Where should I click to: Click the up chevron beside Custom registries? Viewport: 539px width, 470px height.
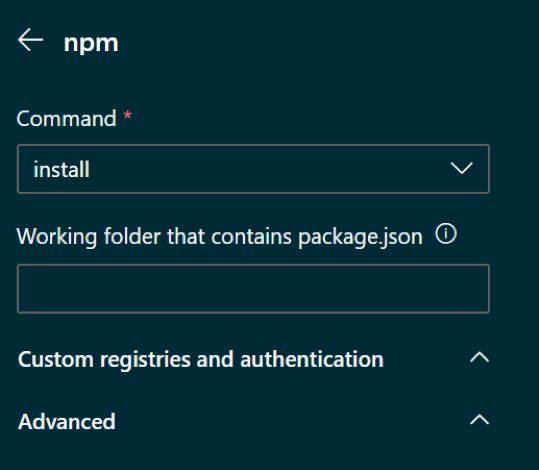480,358
